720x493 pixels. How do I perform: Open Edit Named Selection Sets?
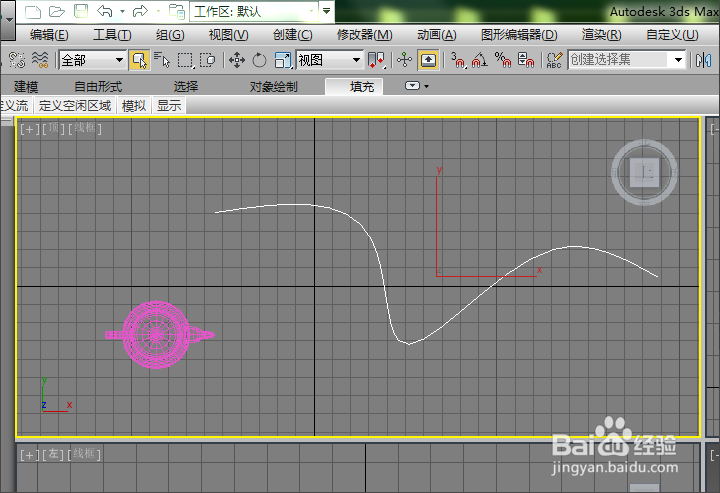[554, 60]
